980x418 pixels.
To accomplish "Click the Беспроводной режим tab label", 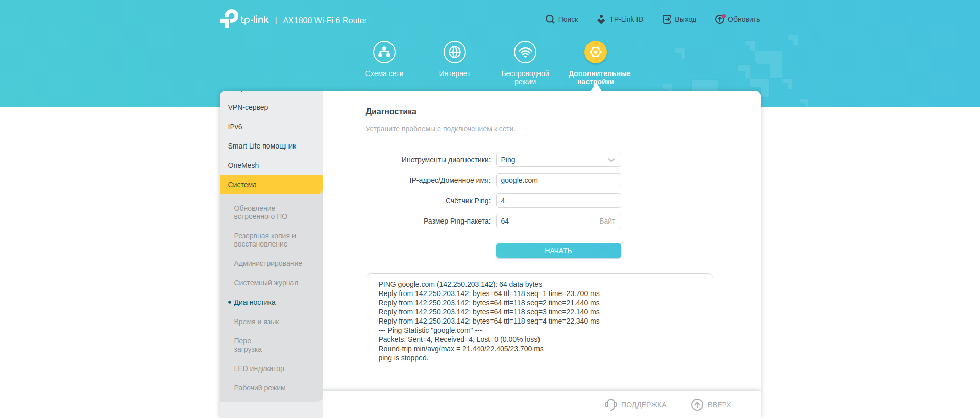I will click(x=525, y=78).
